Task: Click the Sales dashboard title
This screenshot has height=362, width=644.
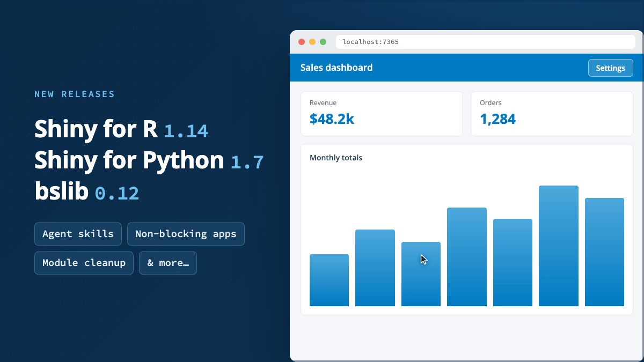Action: (336, 68)
